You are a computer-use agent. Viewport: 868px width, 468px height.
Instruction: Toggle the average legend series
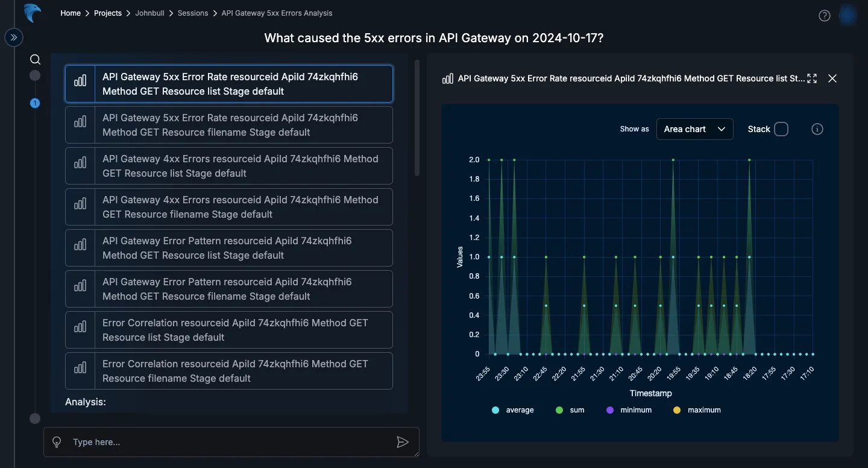513,410
